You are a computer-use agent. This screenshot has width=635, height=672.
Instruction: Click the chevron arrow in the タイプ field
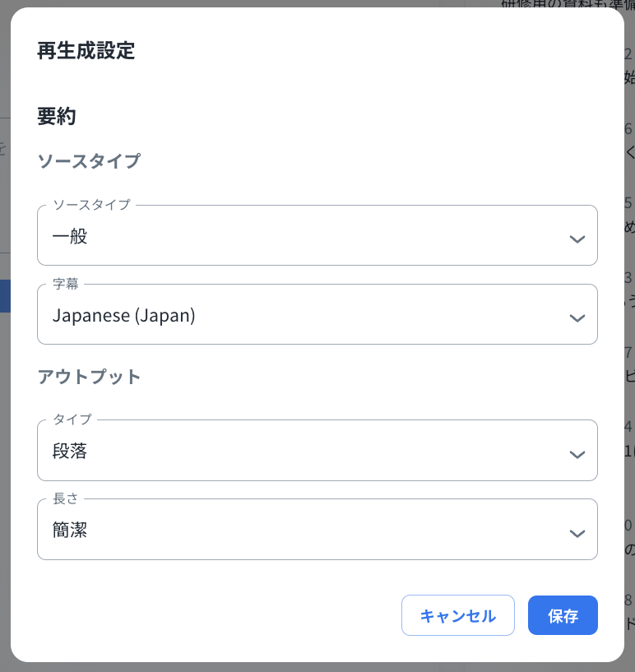point(577,453)
